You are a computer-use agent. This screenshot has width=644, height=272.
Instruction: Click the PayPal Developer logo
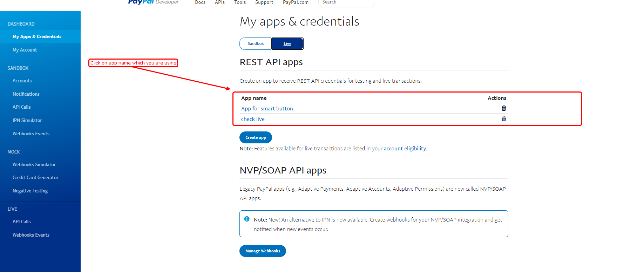tap(153, 2)
